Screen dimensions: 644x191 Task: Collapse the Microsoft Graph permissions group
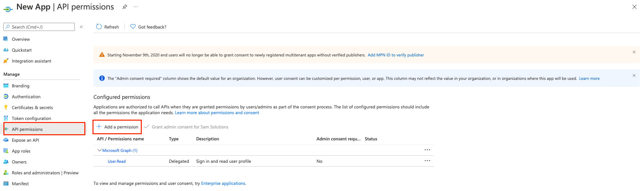tap(99, 150)
